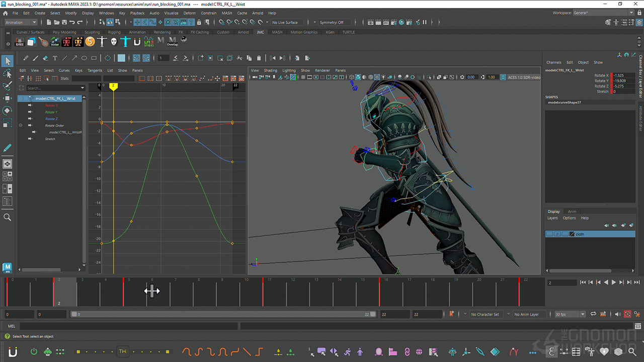Toggle cloth layer visibility box
The image size is (644, 362).
[x=549, y=234]
